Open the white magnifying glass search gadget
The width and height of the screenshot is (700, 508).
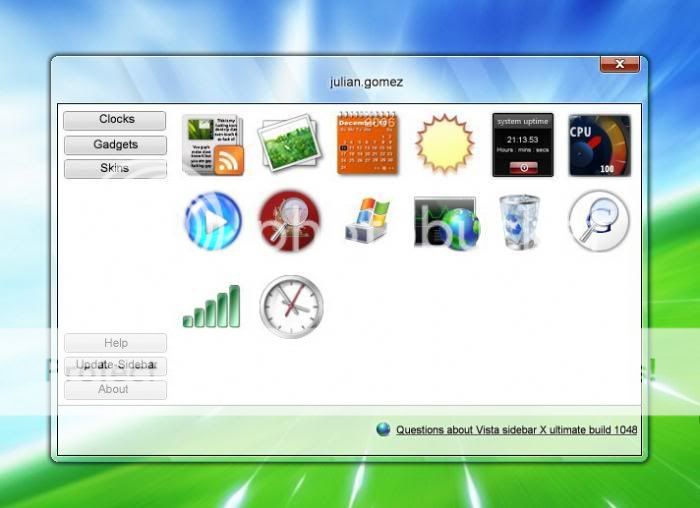click(599, 221)
